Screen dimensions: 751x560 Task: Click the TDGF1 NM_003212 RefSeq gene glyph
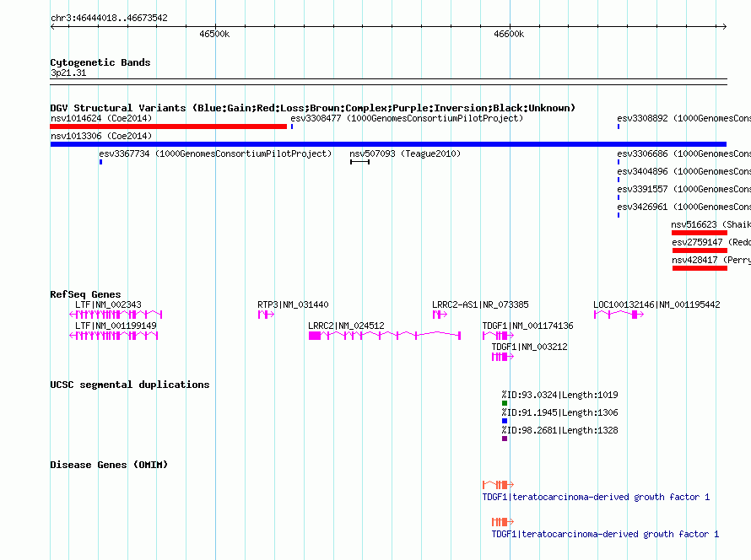click(x=503, y=357)
